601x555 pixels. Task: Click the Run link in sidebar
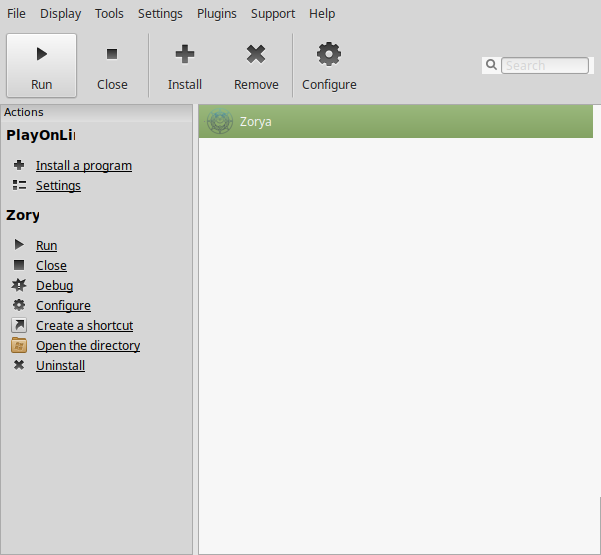(x=46, y=245)
